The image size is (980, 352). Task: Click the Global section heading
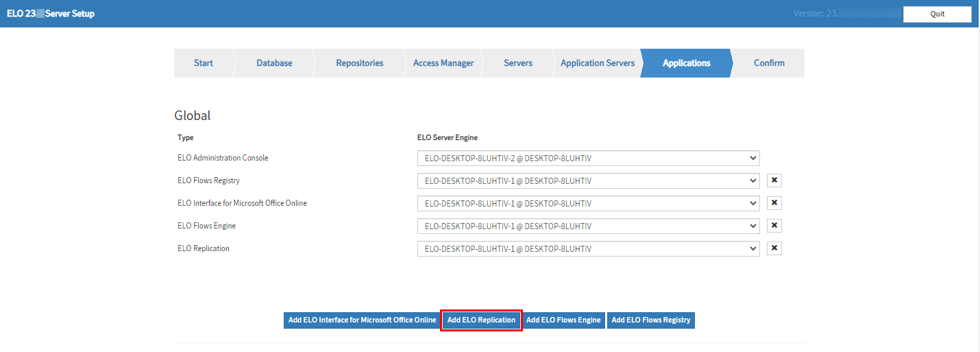tap(193, 116)
